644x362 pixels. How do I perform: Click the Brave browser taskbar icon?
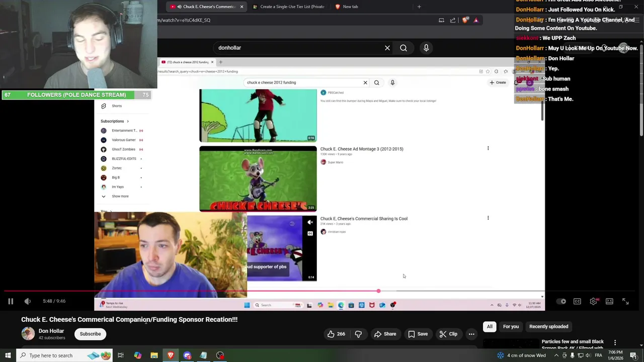coord(171,355)
